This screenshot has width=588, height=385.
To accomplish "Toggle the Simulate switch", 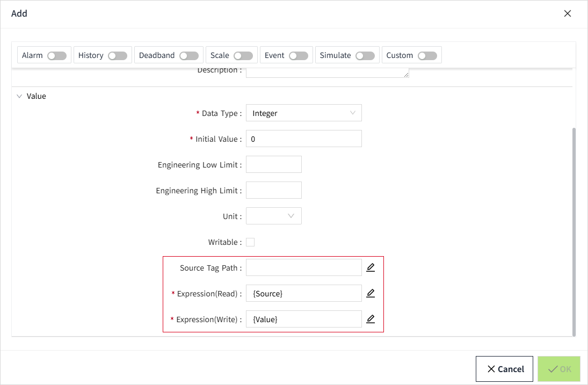I will [x=365, y=55].
